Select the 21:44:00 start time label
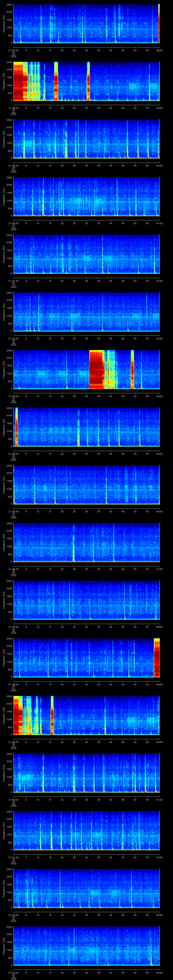 tap(13, 454)
